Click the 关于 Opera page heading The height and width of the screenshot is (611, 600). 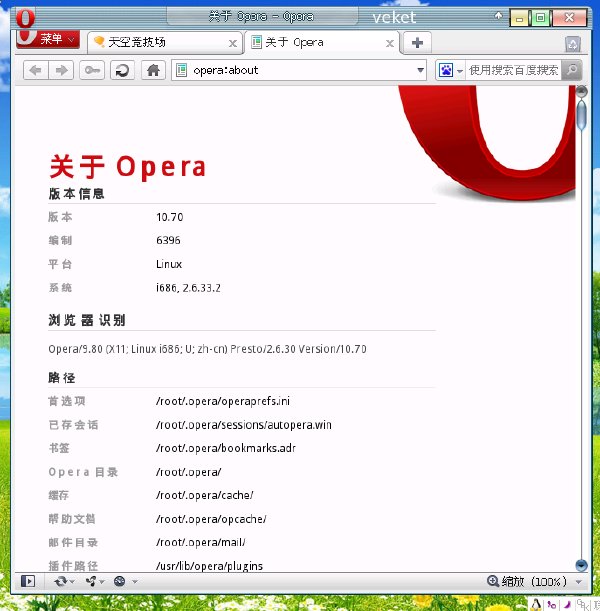pos(128,167)
